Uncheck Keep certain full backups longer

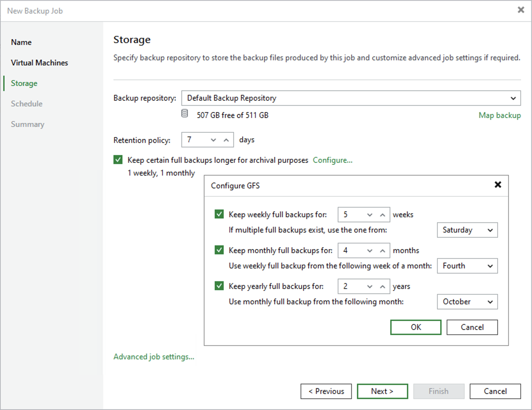click(x=118, y=160)
